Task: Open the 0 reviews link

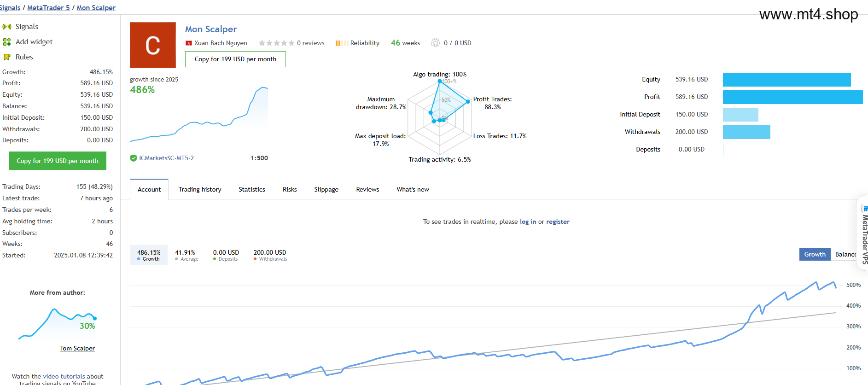Action: [310, 43]
